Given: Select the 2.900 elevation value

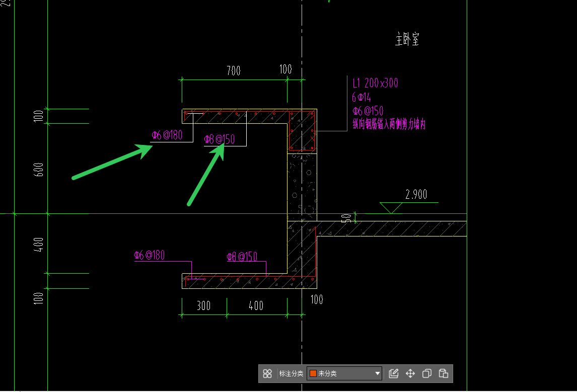Looking at the screenshot, I should 416,194.
